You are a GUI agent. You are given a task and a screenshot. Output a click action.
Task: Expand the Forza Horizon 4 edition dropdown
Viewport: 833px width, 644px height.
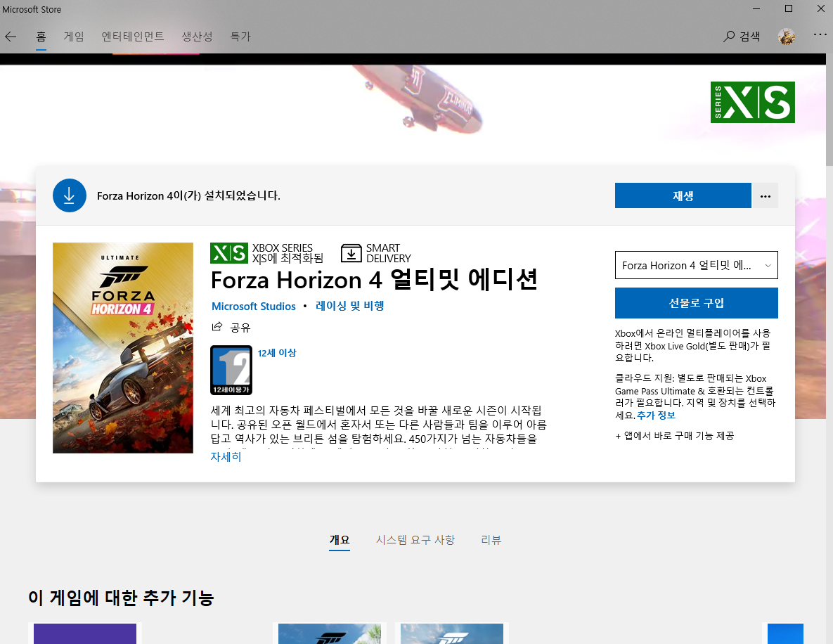coord(697,265)
